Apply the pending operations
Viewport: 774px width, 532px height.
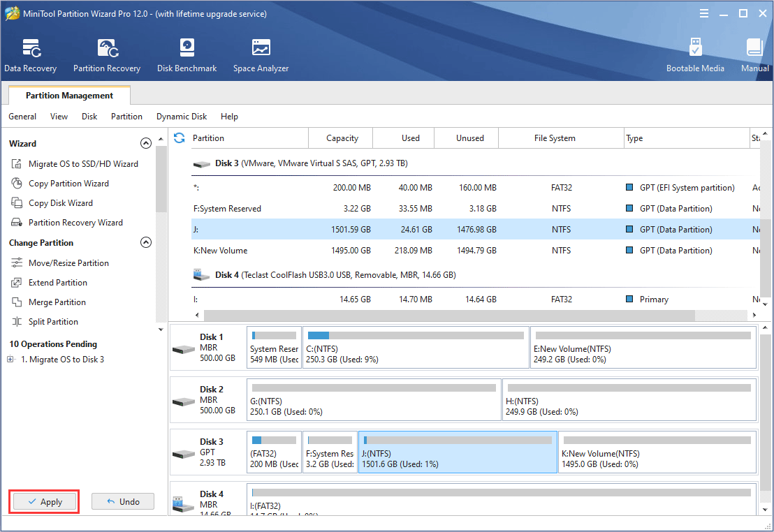(45, 502)
